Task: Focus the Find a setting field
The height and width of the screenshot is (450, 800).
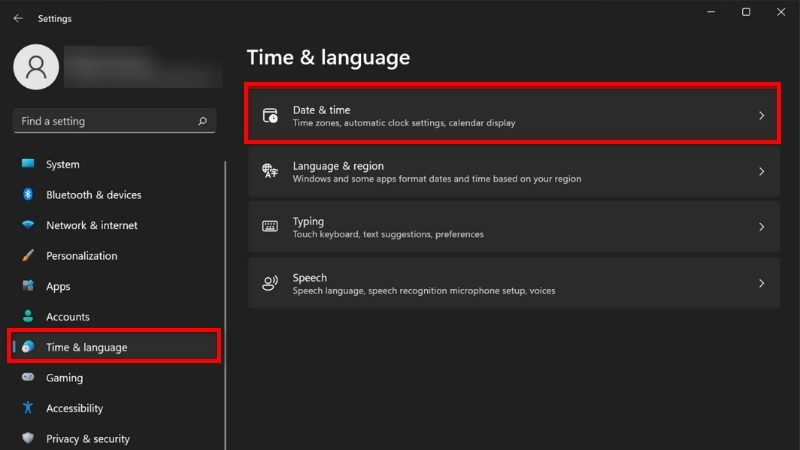Action: click(114, 121)
